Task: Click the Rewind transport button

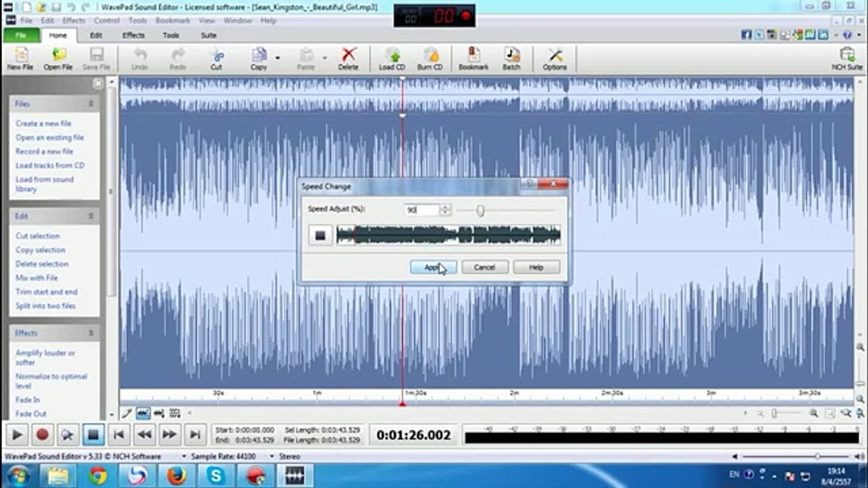Action: pos(144,434)
